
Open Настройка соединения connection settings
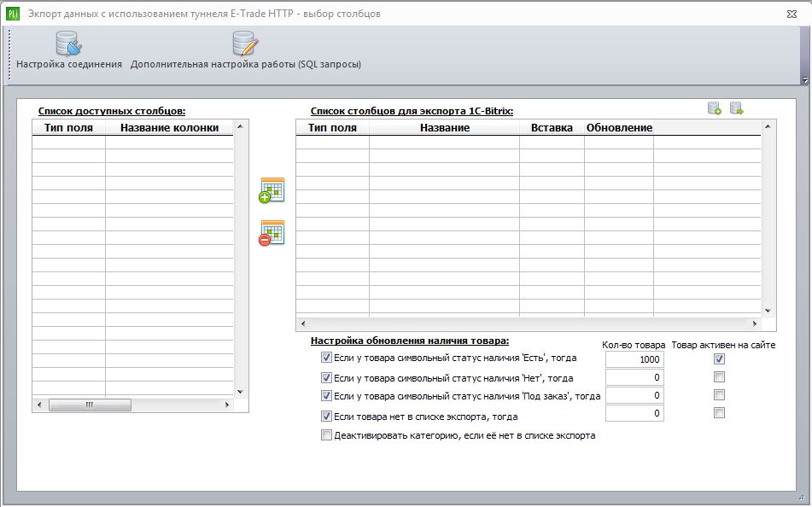click(x=69, y=50)
